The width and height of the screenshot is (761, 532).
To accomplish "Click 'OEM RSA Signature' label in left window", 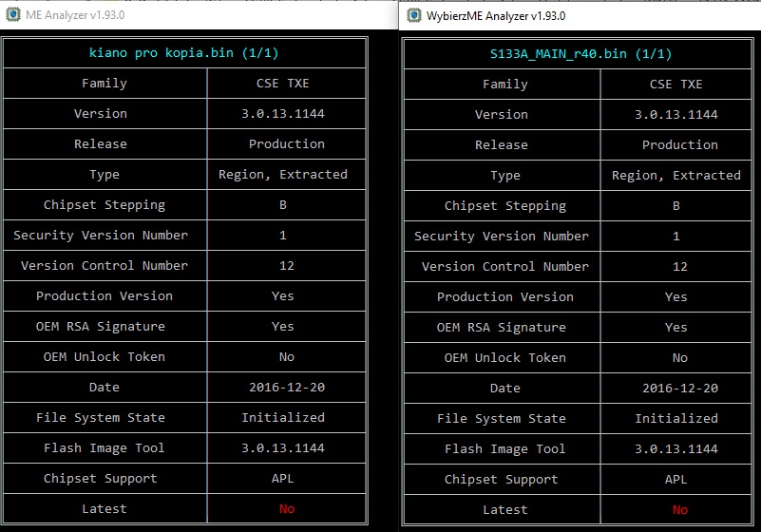I will coord(101,327).
